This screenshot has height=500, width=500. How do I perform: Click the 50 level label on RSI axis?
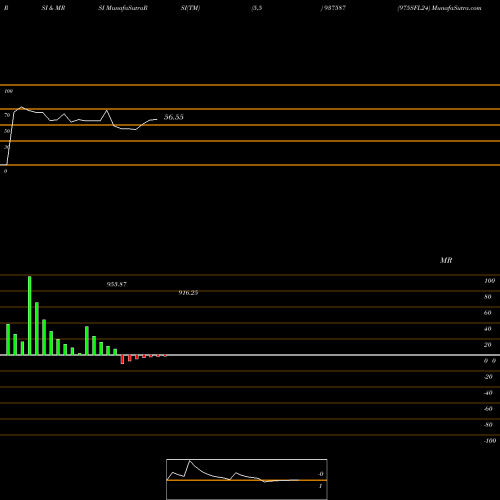click(x=7, y=131)
